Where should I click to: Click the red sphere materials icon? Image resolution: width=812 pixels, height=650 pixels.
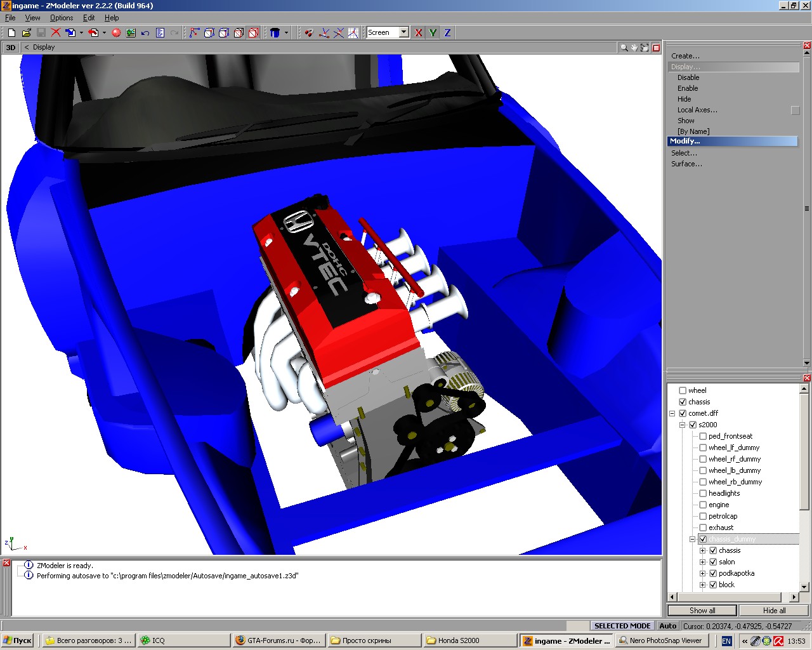(116, 32)
